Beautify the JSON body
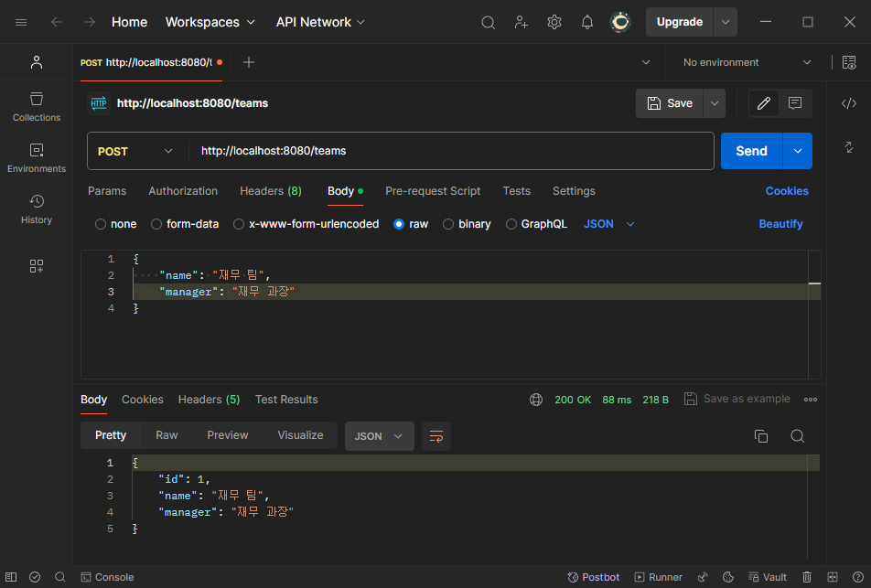 click(780, 224)
